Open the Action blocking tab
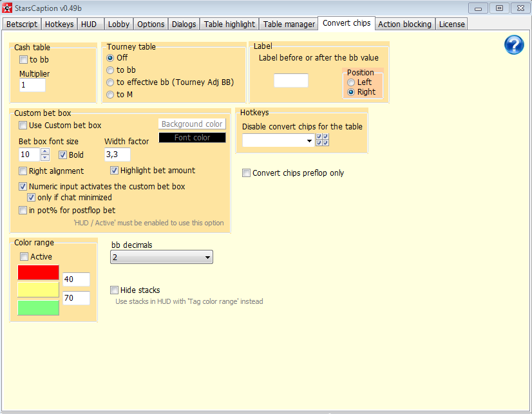532x414 pixels. coord(404,24)
